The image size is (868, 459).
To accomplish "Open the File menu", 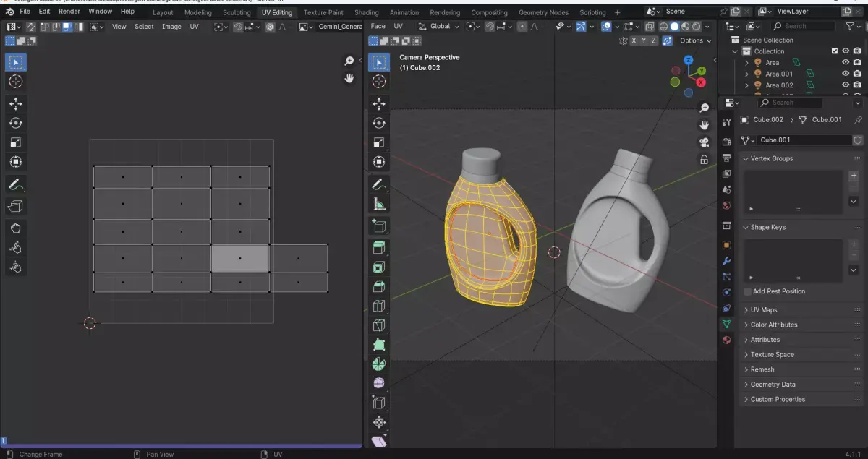I will point(25,12).
